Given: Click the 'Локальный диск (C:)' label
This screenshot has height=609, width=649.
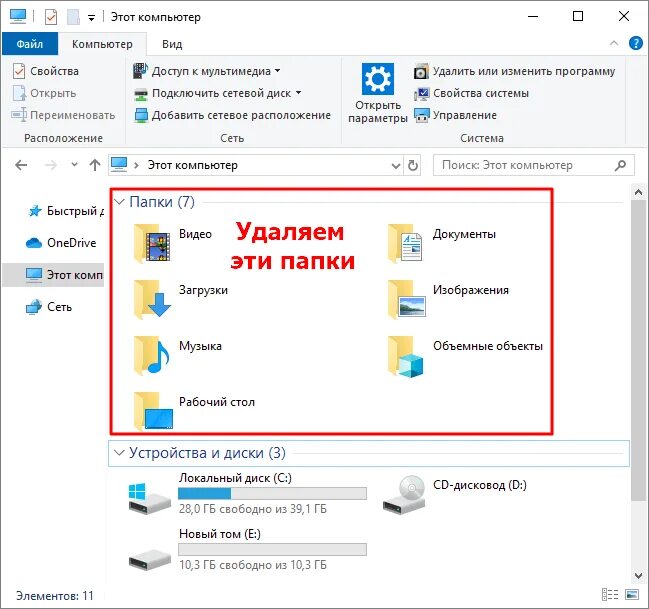Looking at the screenshot, I should point(235,478).
